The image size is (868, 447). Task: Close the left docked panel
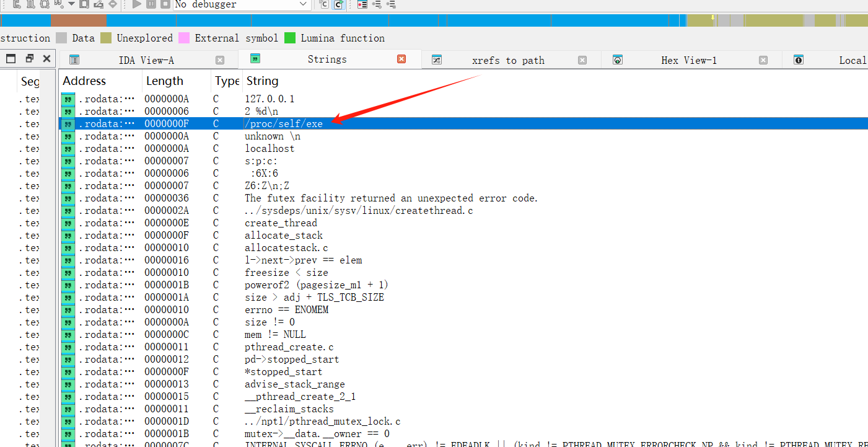46,59
